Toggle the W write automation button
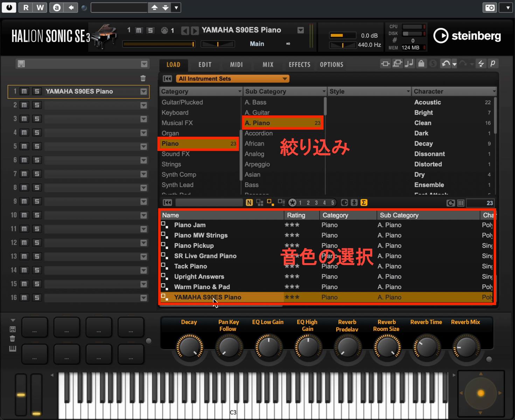515x420 pixels. pyautogui.click(x=40, y=7)
